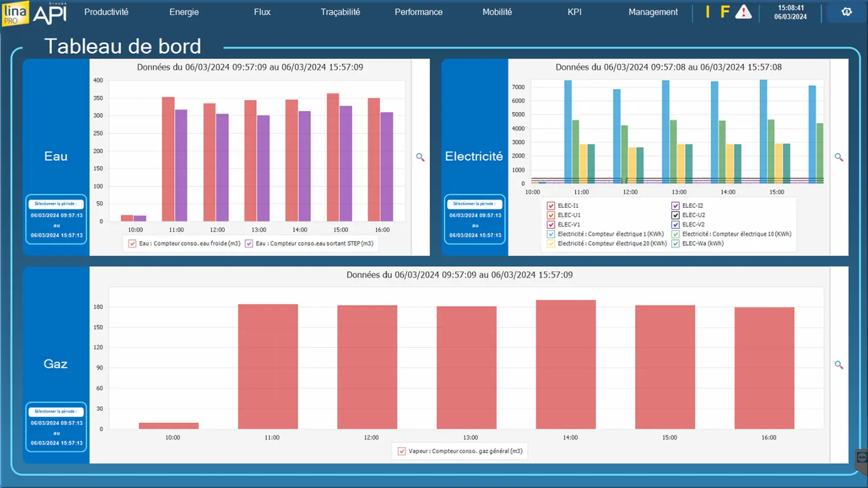Click the 14:00 bar in the Gaz chart

click(565, 364)
